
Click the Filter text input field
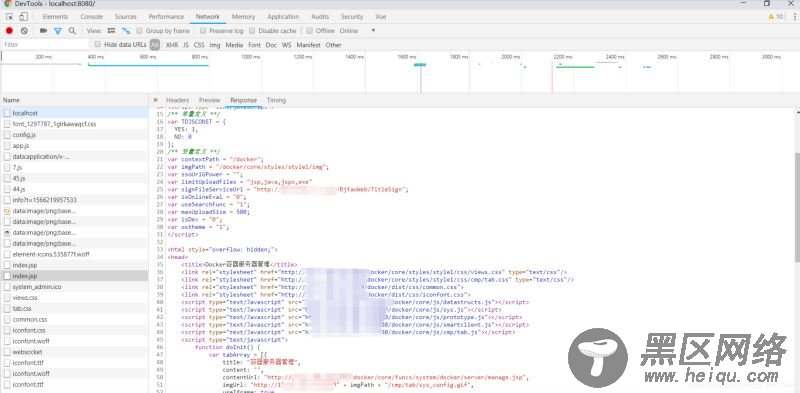[45, 45]
